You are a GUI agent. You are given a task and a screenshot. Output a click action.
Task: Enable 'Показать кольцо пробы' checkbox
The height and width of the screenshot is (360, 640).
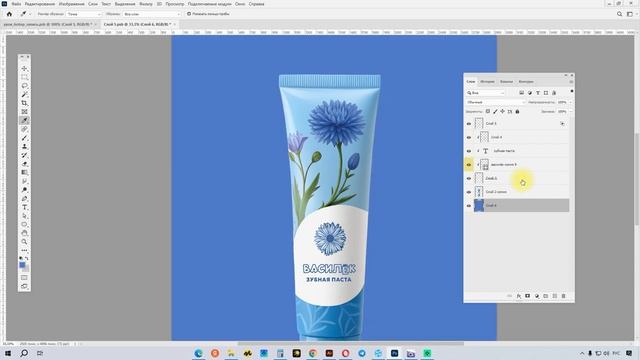[x=189, y=14]
